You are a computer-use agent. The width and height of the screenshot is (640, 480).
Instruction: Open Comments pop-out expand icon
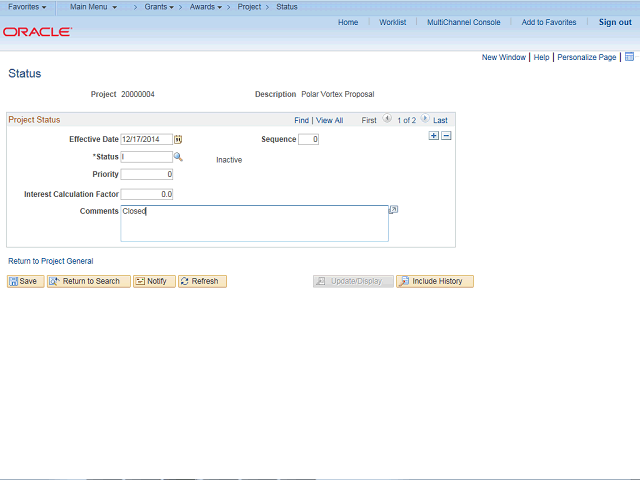tap(393, 210)
